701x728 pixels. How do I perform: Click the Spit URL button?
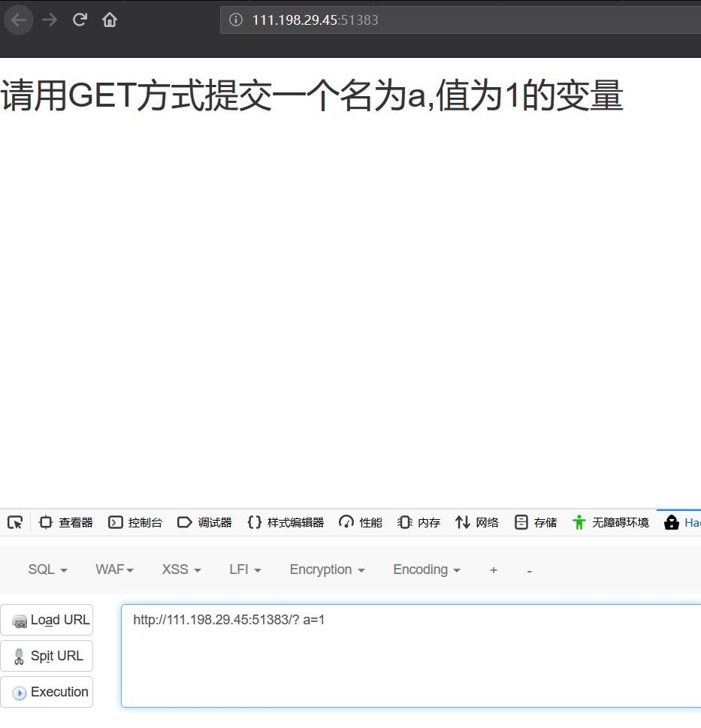tap(47, 656)
